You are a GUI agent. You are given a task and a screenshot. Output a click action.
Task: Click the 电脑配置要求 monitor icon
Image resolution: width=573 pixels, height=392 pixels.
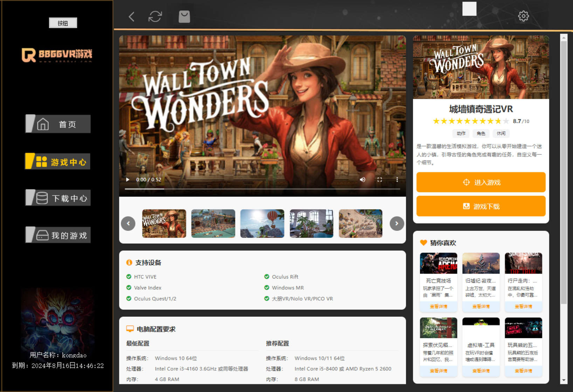(130, 329)
